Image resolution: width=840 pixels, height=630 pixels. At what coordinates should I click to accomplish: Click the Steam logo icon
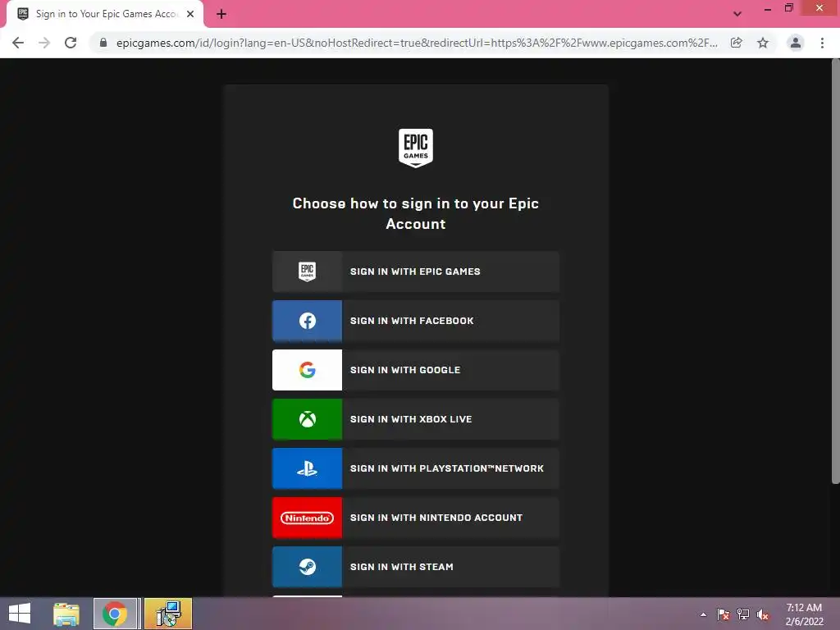point(307,567)
